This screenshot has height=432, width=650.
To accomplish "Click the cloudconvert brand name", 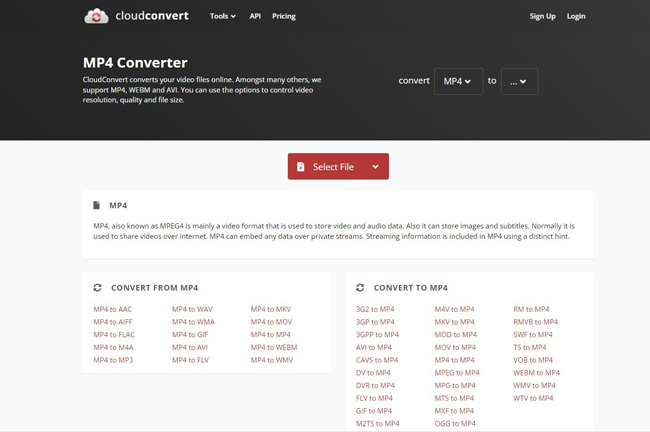I will [x=152, y=16].
